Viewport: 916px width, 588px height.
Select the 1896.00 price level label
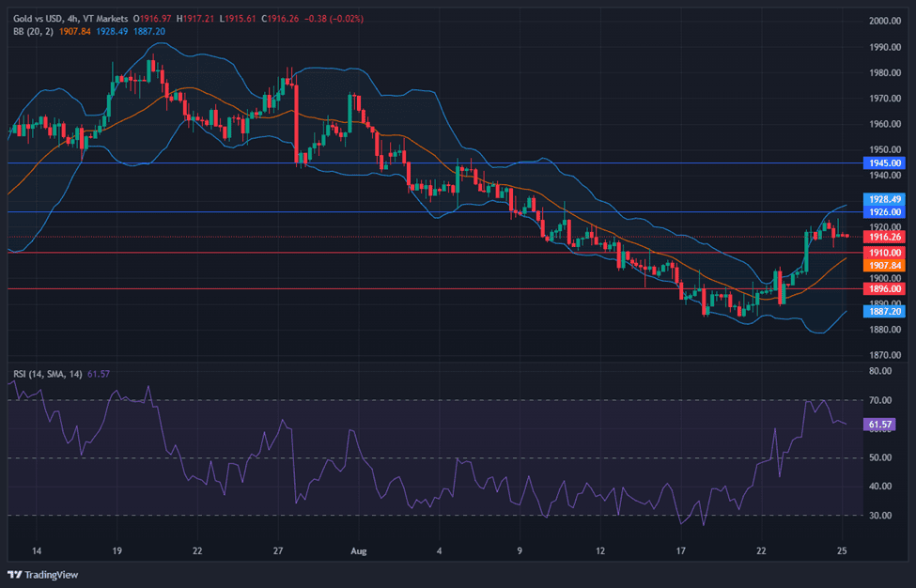tap(883, 289)
